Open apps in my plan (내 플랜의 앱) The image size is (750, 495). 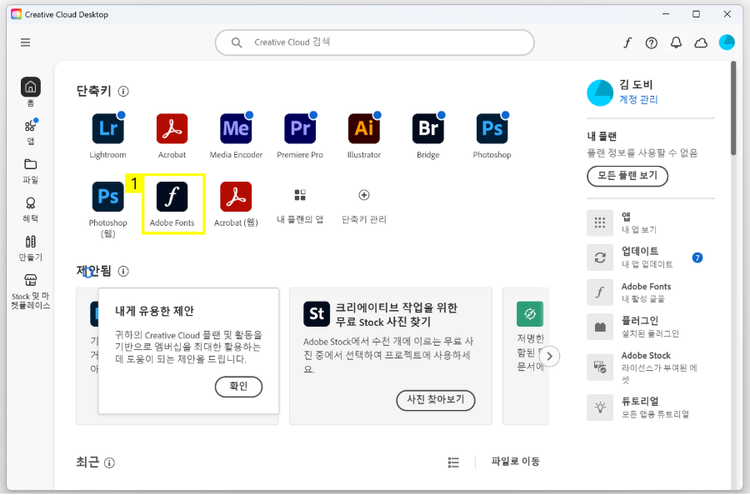[x=300, y=206]
